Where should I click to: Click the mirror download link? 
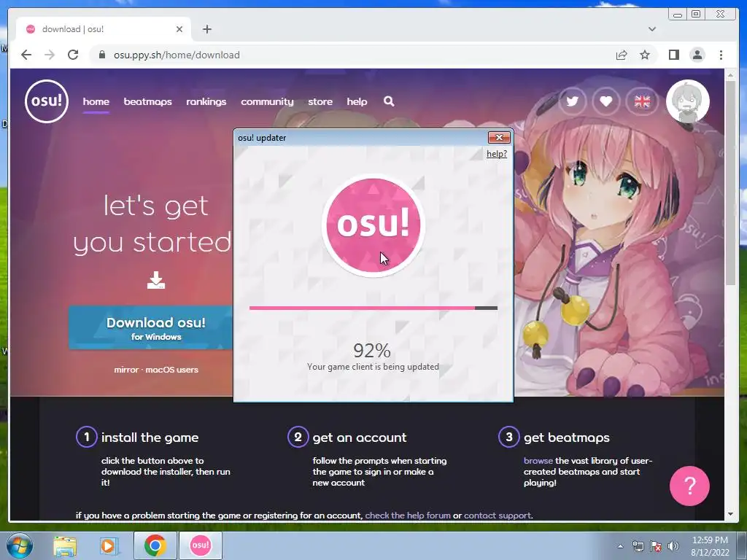[126, 370]
